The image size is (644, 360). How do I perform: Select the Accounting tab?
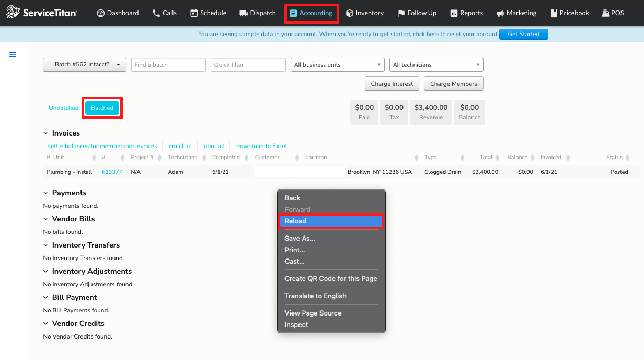coord(311,13)
